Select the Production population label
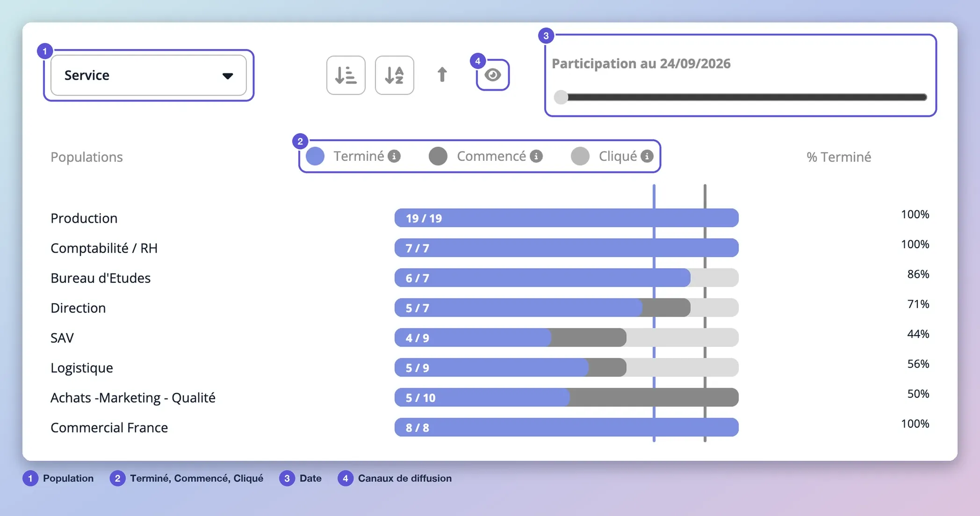The width and height of the screenshot is (980, 516). pyautogui.click(x=84, y=218)
